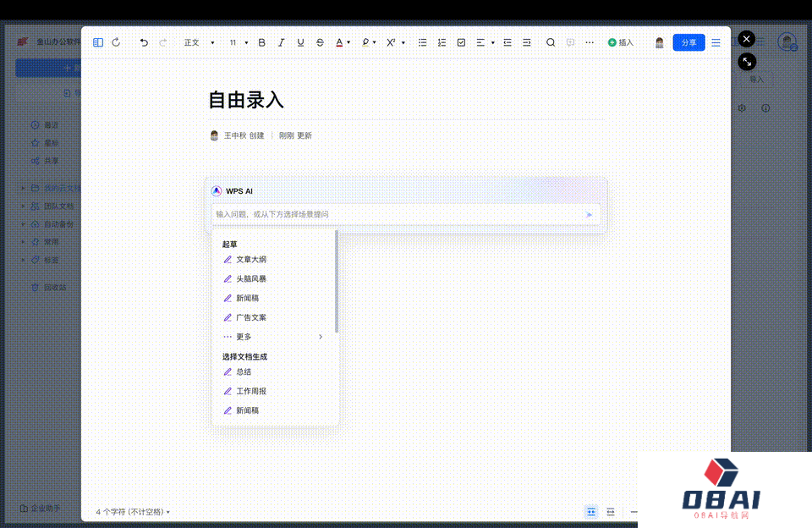The image size is (812, 528).
Task: Click the blue 分享 share button
Action: (x=689, y=42)
